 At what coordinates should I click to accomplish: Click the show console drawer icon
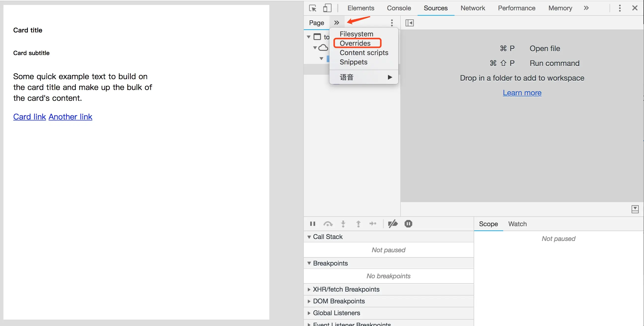[635, 209]
